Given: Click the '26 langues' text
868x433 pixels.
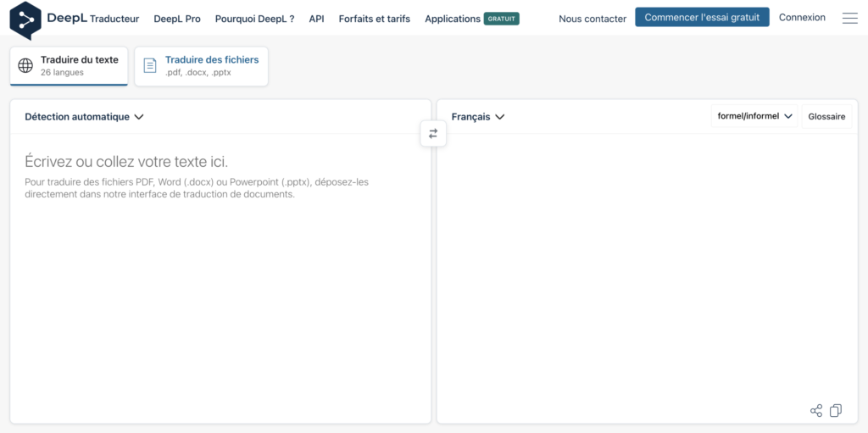Looking at the screenshot, I should pyautogui.click(x=62, y=73).
